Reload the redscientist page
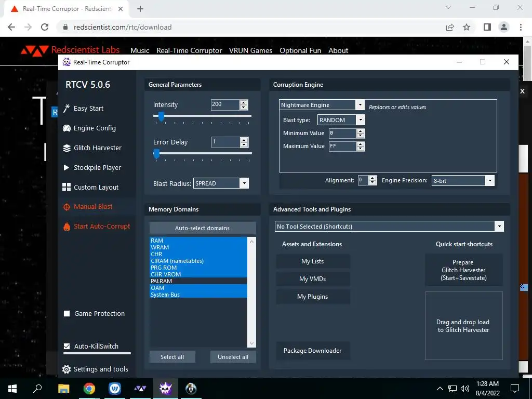 pos(45,27)
